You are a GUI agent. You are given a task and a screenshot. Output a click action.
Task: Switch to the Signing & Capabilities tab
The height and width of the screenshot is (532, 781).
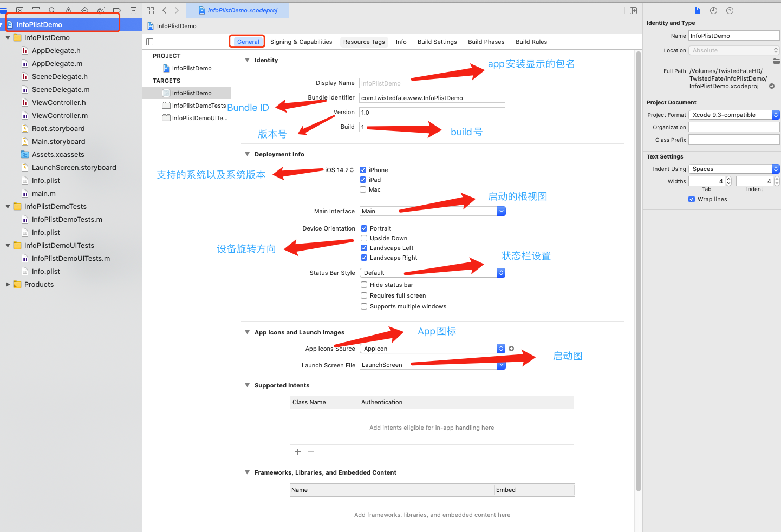[301, 42]
